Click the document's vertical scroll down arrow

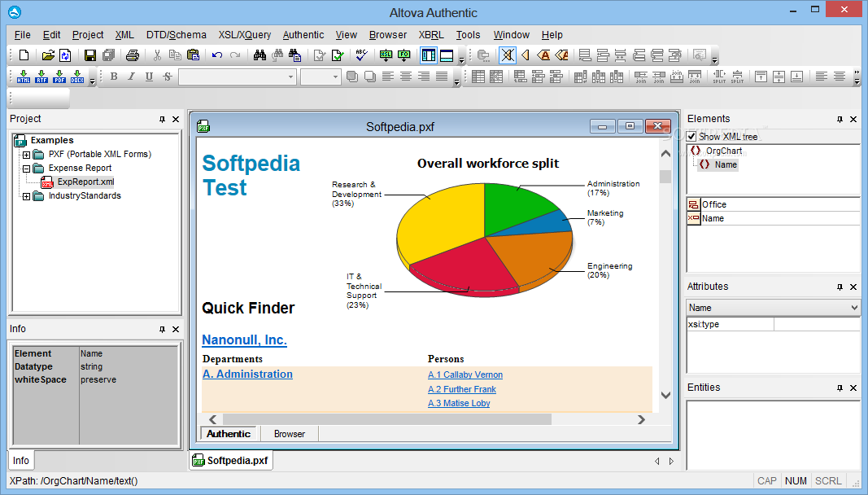pyautogui.click(x=666, y=395)
